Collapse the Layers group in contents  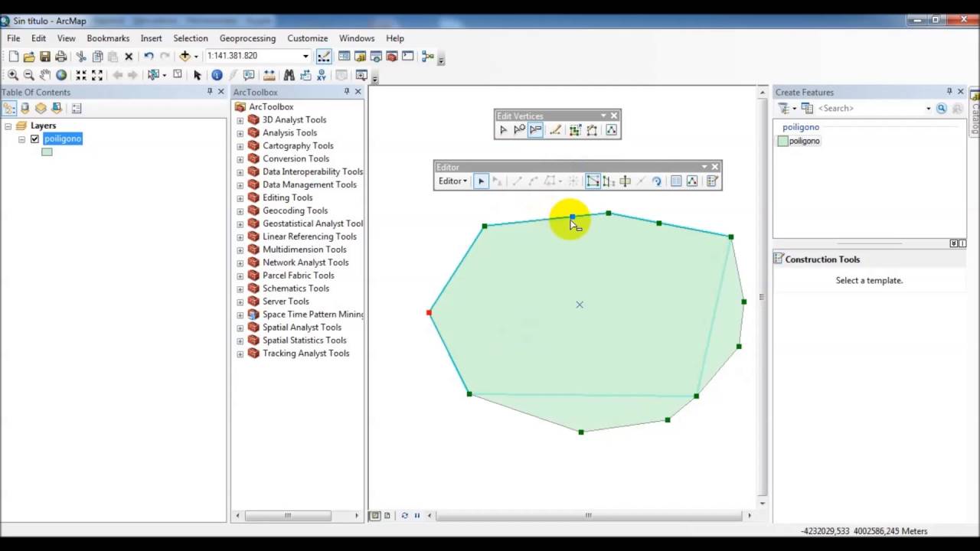tap(8, 126)
